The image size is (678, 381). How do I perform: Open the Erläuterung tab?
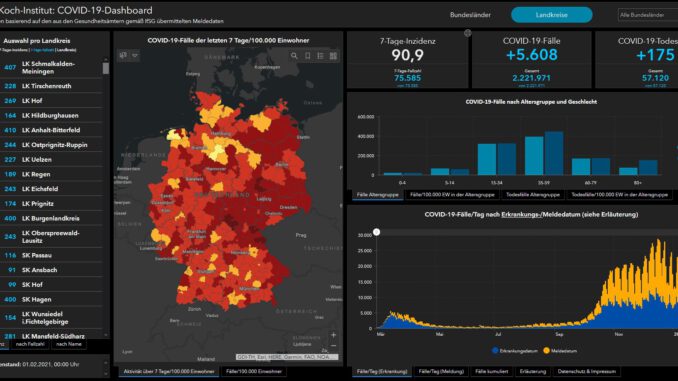[x=533, y=371]
